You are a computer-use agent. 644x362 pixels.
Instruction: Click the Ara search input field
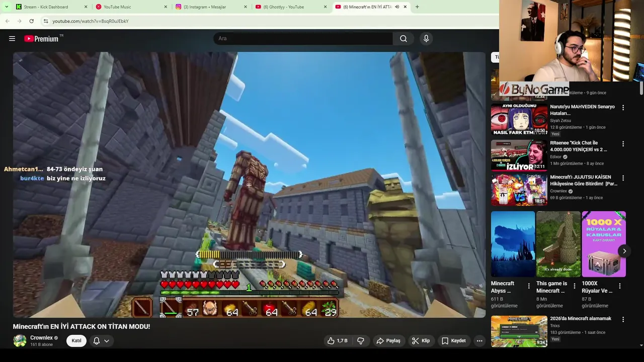tap(303, 39)
